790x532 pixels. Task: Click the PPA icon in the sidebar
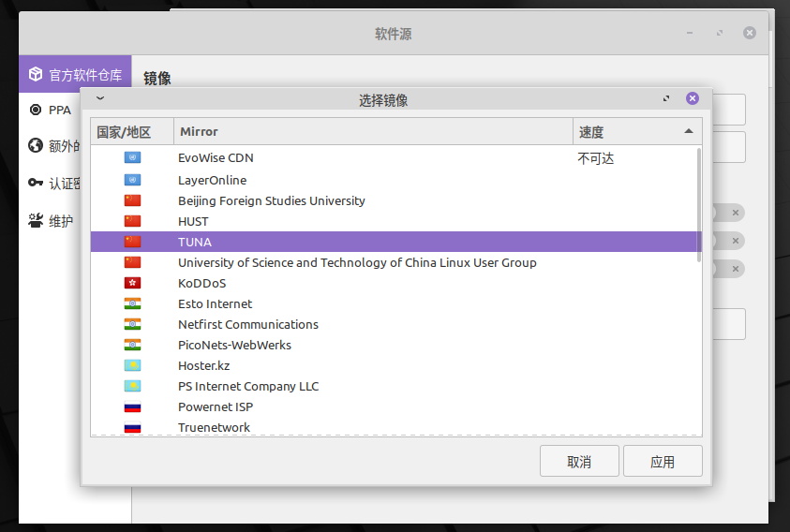point(36,110)
